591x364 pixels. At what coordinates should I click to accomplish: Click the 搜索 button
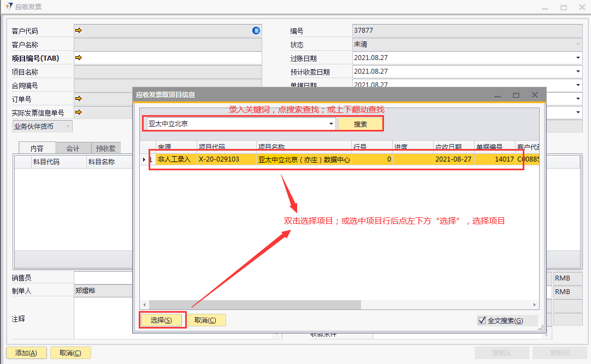(x=360, y=124)
